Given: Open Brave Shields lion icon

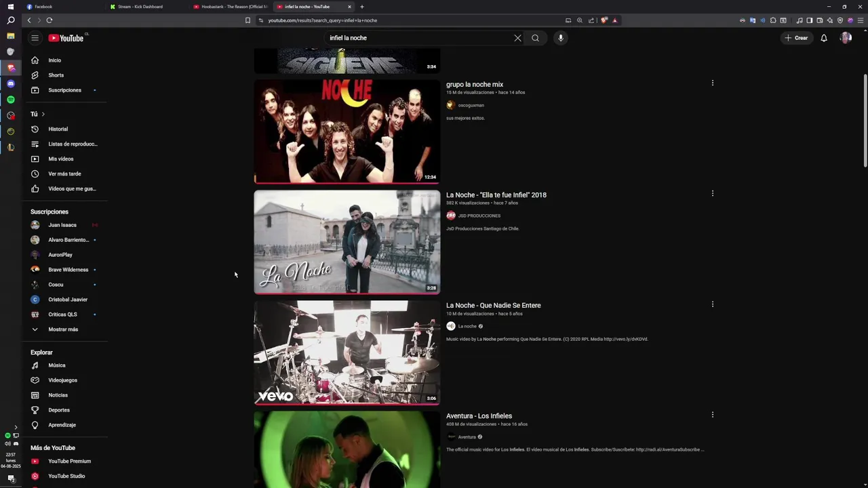Looking at the screenshot, I should [x=604, y=20].
